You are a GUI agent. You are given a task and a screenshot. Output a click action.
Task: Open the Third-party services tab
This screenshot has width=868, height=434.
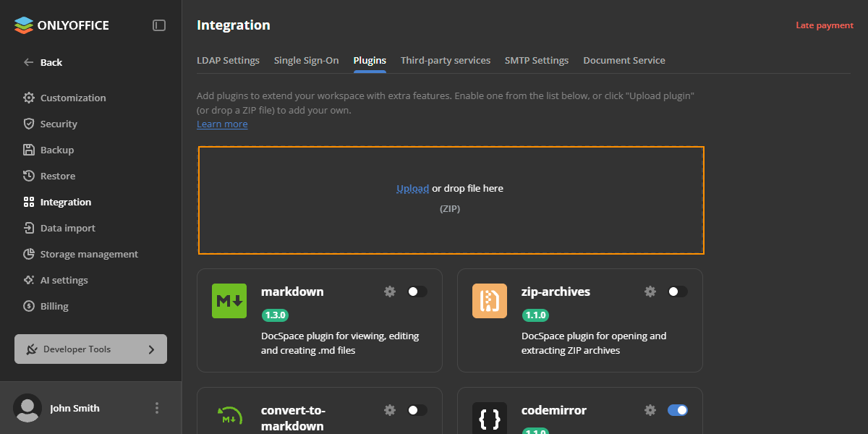point(446,61)
